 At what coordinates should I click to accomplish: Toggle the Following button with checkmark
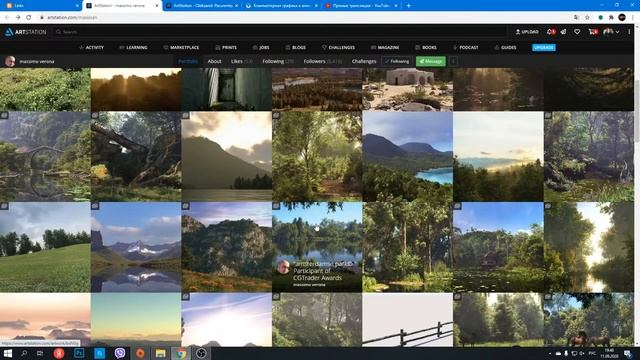click(397, 61)
